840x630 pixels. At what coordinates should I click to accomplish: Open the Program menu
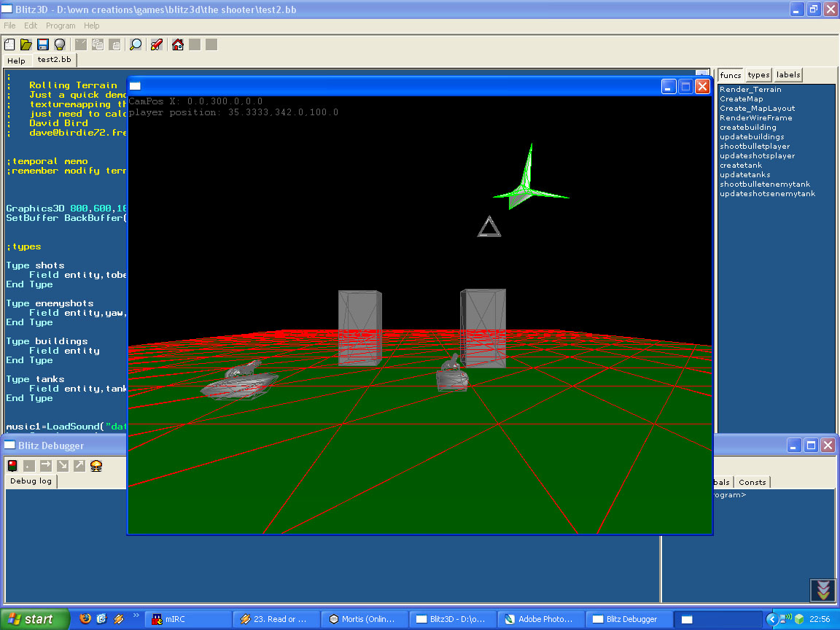coord(61,26)
